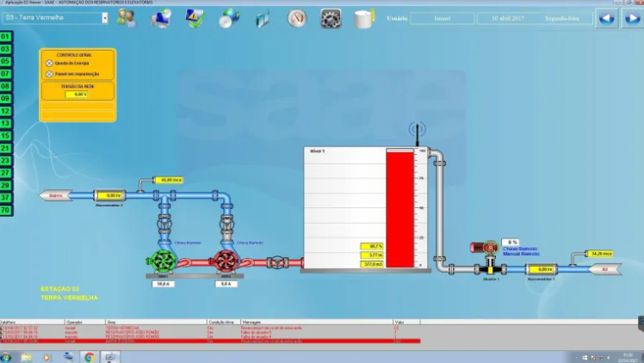Select the red stopped pump
Viewport: 644px width, 363px height.
(226, 260)
